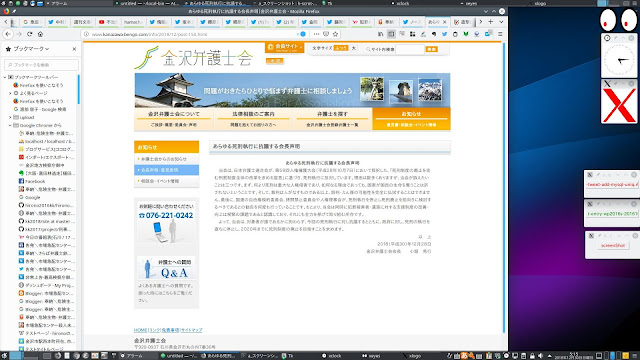Screen dimensions: 640x360
Task: Collapse the ブックマークツールバー folder
Action: (5, 77)
